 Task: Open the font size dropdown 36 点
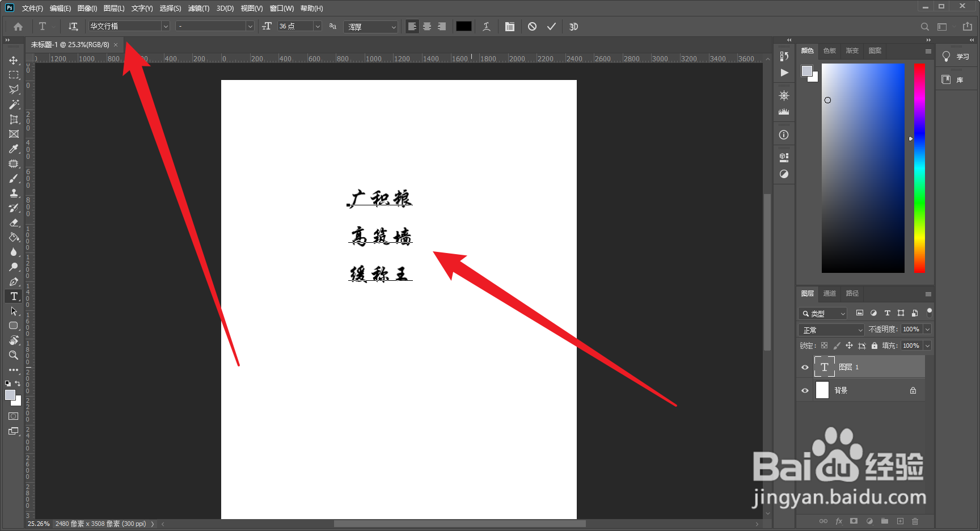pos(299,26)
